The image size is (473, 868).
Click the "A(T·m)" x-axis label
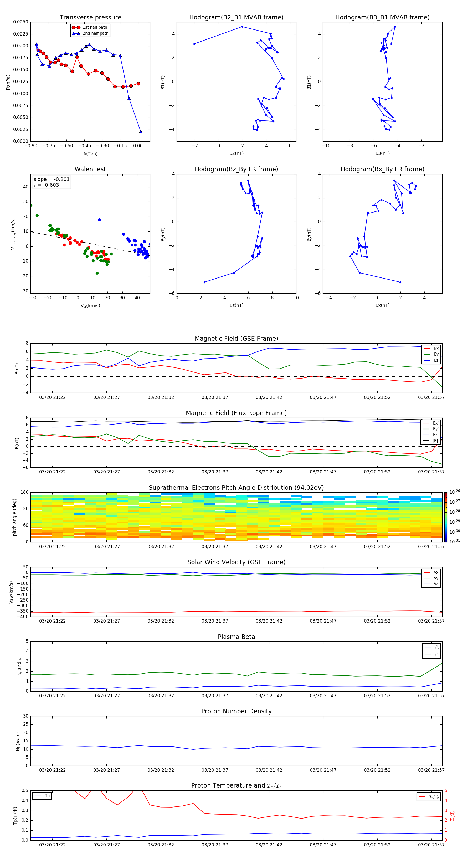click(90, 154)
